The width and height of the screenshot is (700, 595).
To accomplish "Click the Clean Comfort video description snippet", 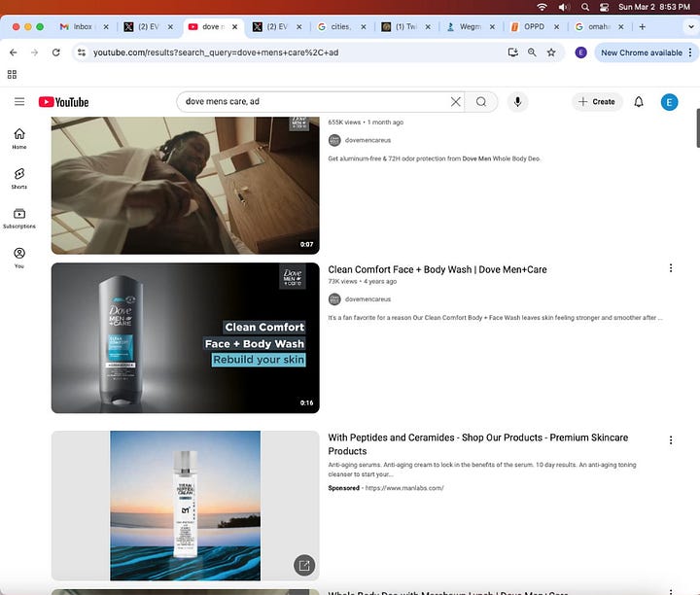I will point(495,318).
